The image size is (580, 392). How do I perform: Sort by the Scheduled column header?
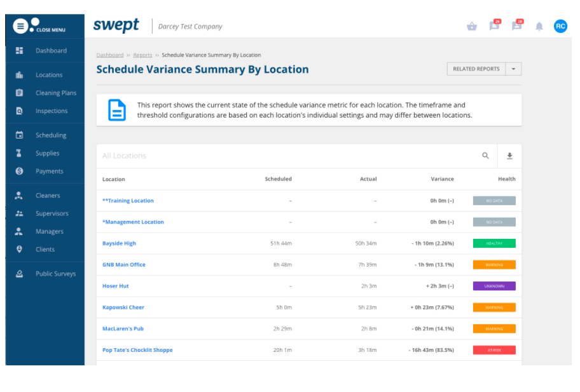(x=278, y=179)
